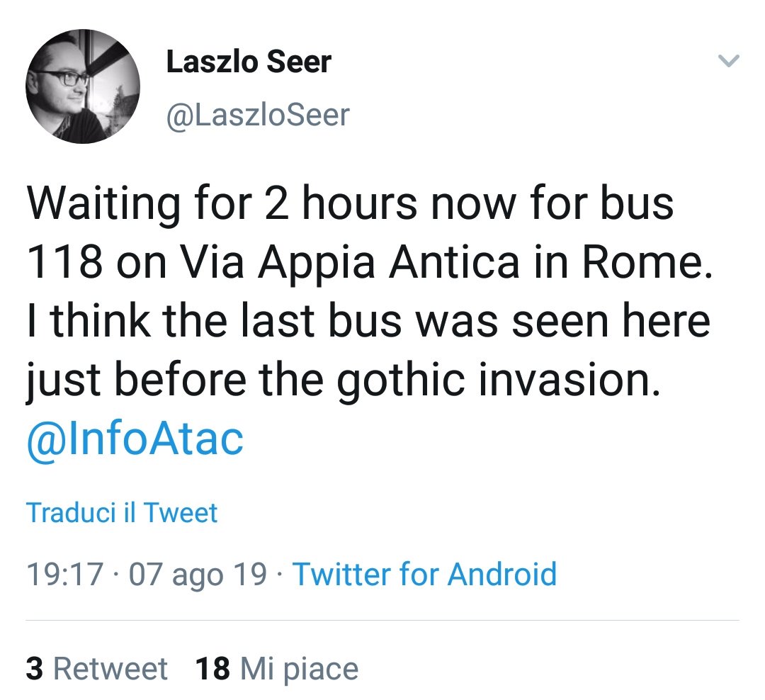
Task: Click the Mi piace label
Action: 297,667
